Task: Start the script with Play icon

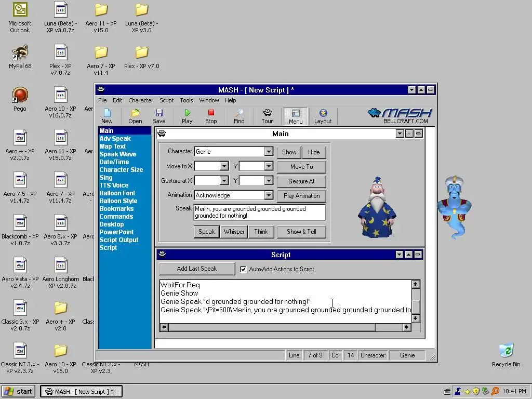Action: 187,116
